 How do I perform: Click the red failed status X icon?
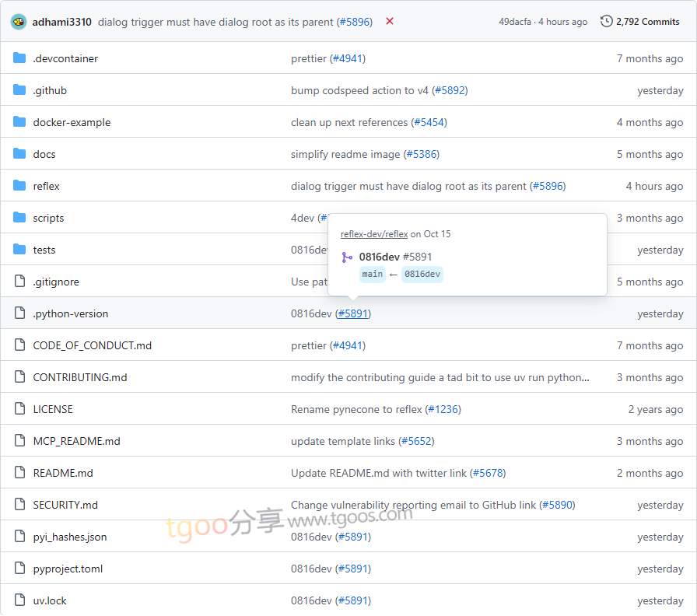pos(390,22)
